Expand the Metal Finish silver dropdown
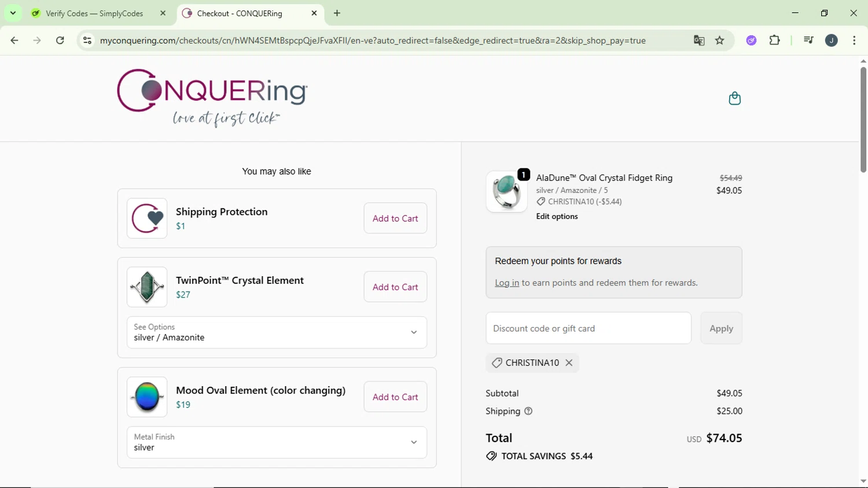868x488 pixels. pyautogui.click(x=277, y=442)
